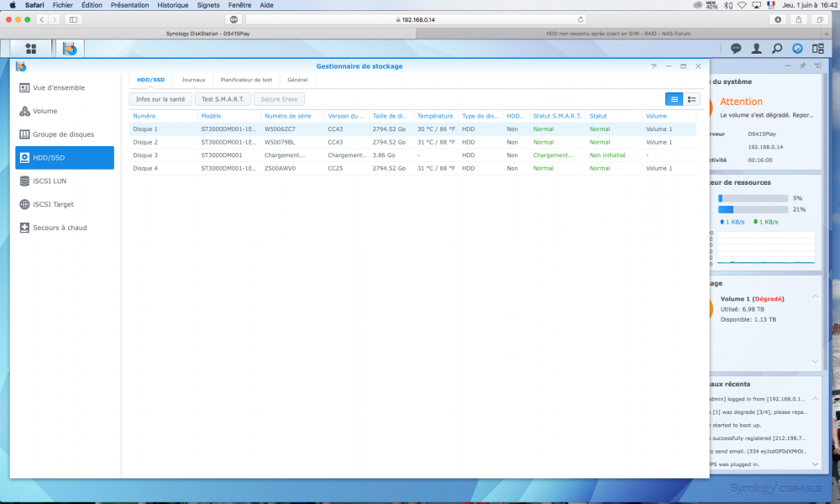Pin the system widget panel
This screenshot has height=504, width=840.
801,66
